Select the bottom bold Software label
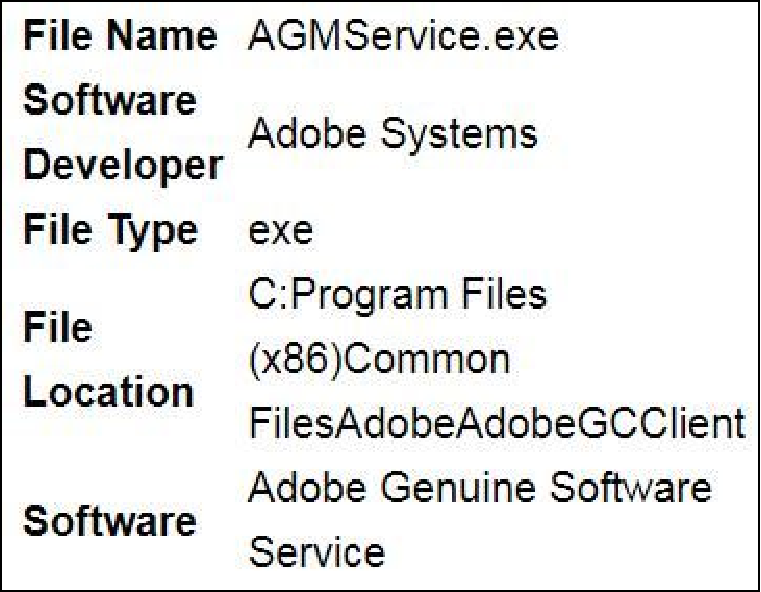 pos(110,520)
